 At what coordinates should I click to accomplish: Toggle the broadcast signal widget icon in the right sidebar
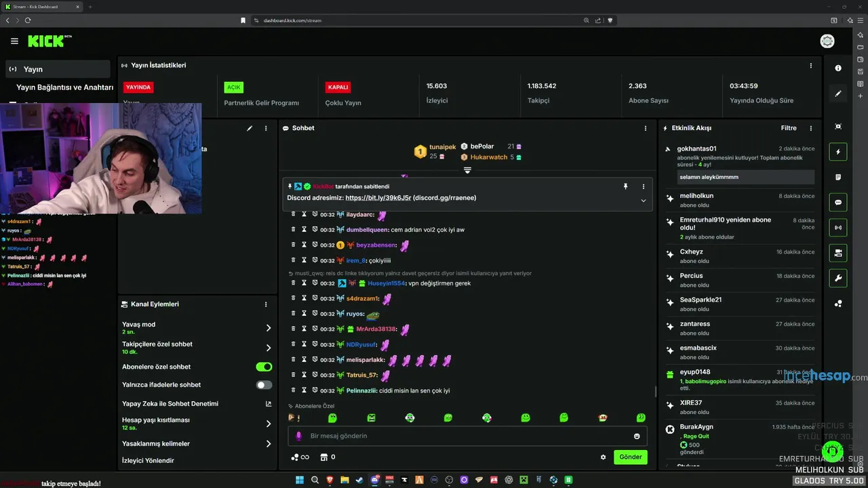click(x=838, y=228)
